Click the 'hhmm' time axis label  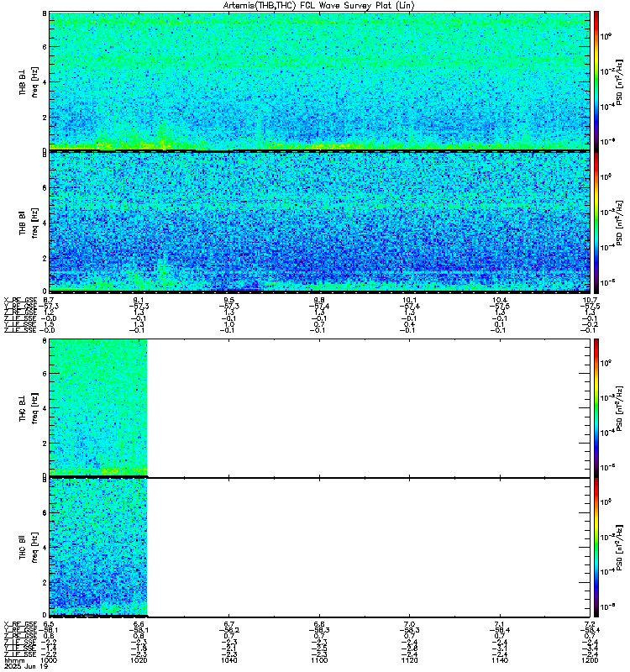14,660
